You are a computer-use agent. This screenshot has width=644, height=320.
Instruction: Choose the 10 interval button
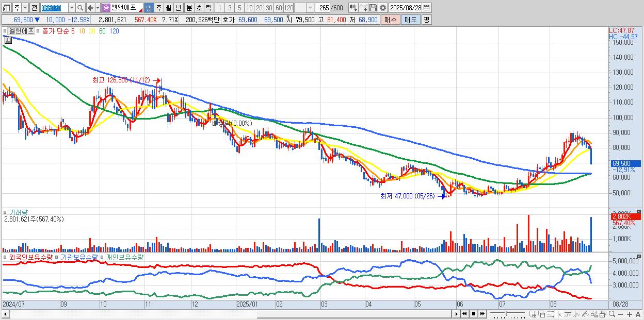click(x=249, y=8)
